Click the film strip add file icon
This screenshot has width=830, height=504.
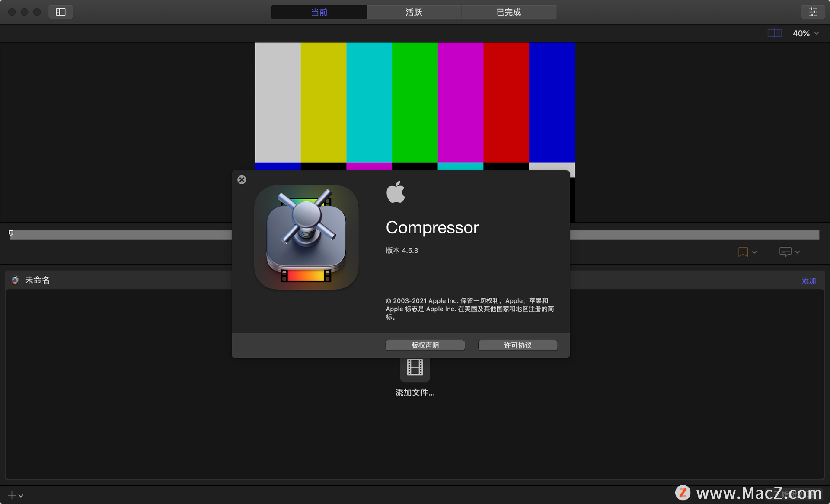pyautogui.click(x=415, y=367)
